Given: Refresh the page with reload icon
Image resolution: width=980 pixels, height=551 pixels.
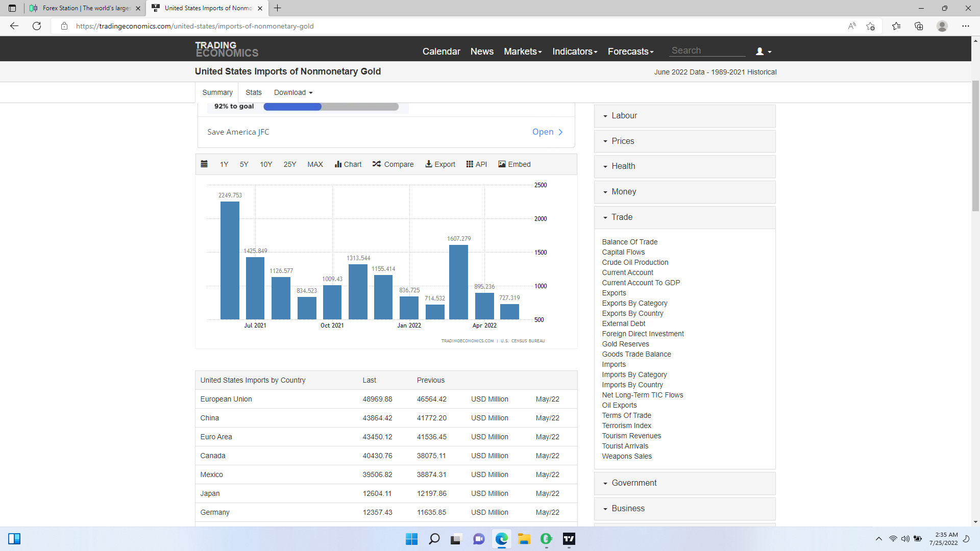Looking at the screenshot, I should (37, 26).
